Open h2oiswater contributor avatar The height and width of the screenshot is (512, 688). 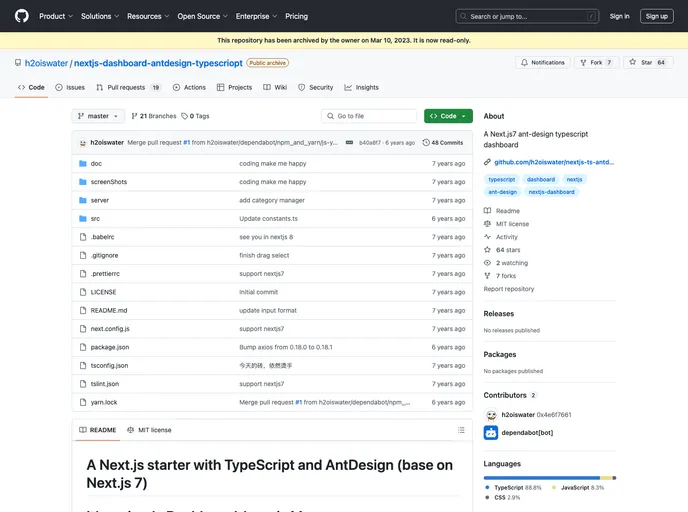coord(491,415)
